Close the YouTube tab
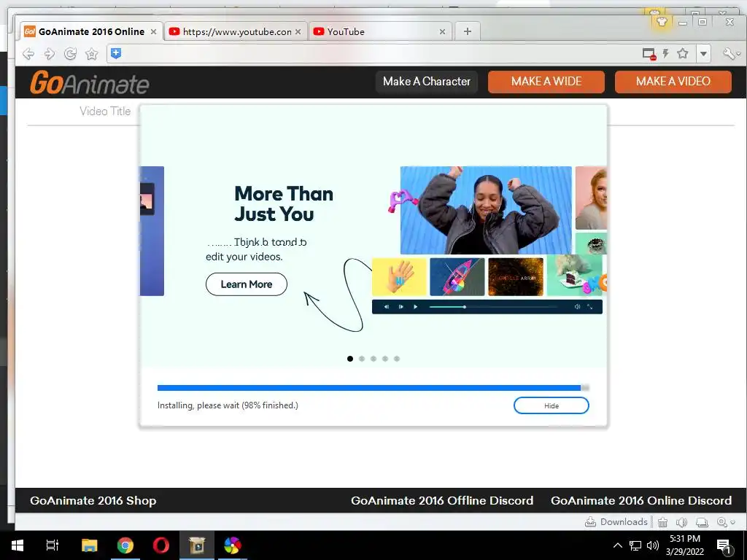This screenshot has width=747, height=560. click(x=443, y=32)
